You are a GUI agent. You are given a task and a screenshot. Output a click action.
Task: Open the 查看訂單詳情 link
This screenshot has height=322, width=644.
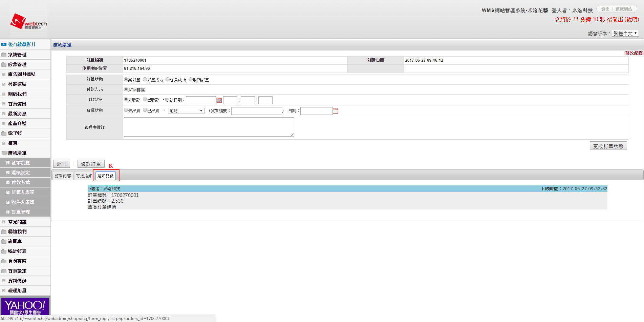pyautogui.click(x=102, y=207)
